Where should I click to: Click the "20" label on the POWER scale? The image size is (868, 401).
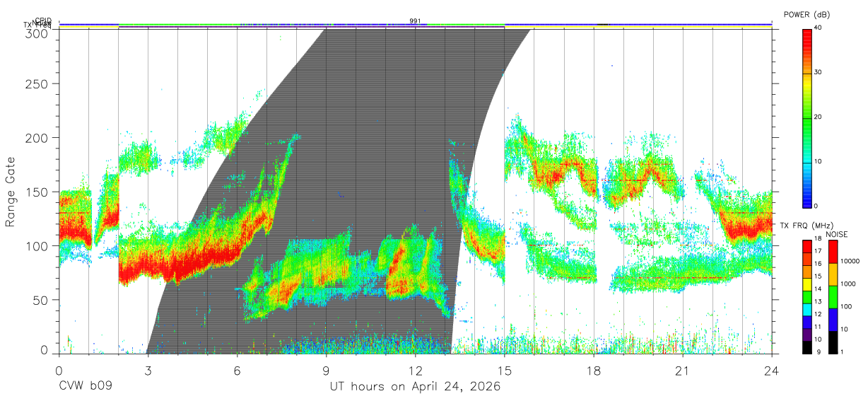coord(818,117)
